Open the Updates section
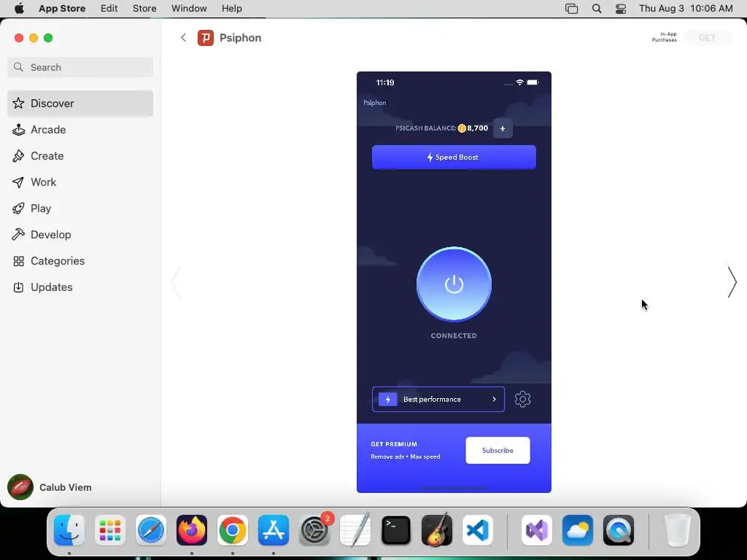The width and height of the screenshot is (747, 560). [x=80, y=287]
